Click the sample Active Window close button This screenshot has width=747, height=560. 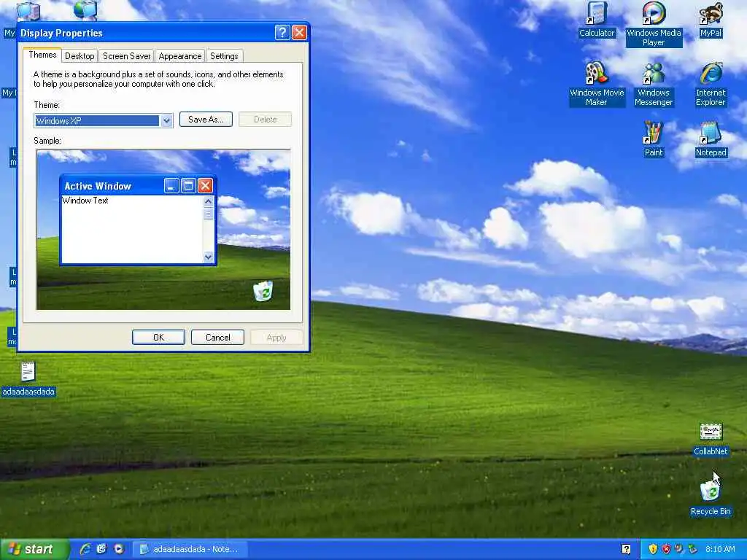(x=205, y=185)
